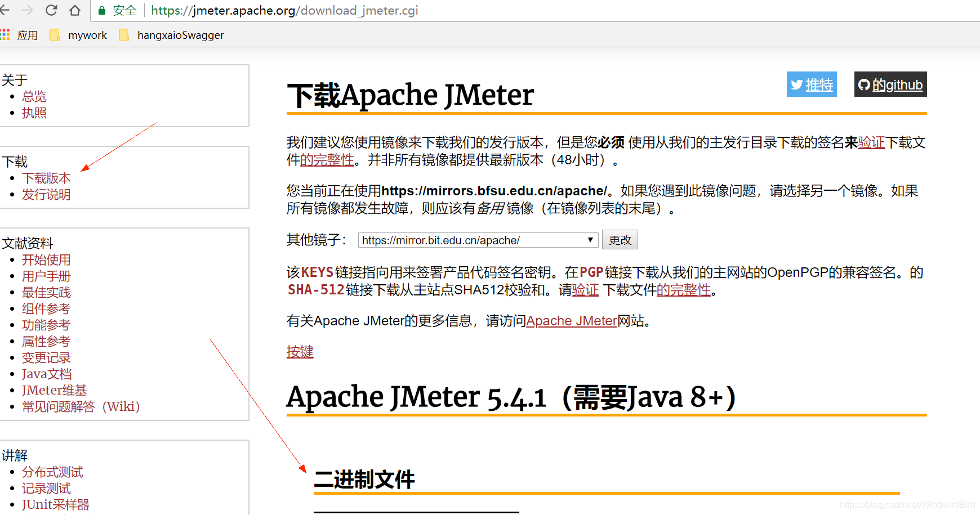The height and width of the screenshot is (515, 980).
Task: Click 关于 section title in sidebar
Action: pos(15,80)
